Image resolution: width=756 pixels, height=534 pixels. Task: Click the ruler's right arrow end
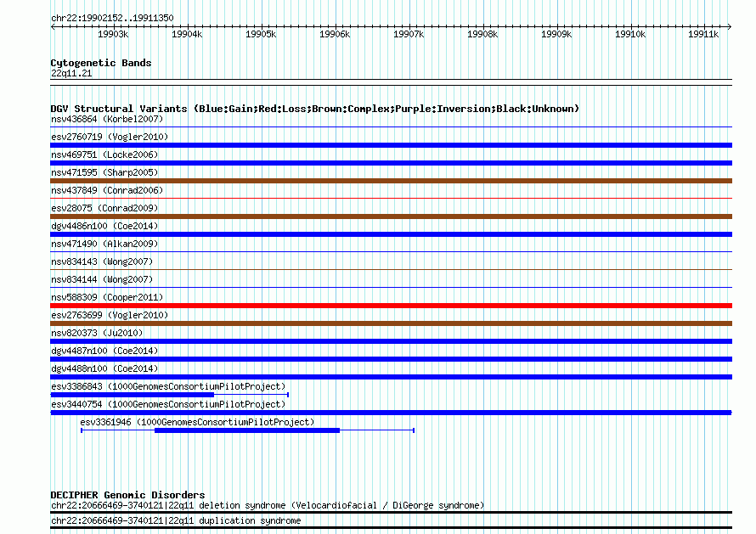point(730,27)
